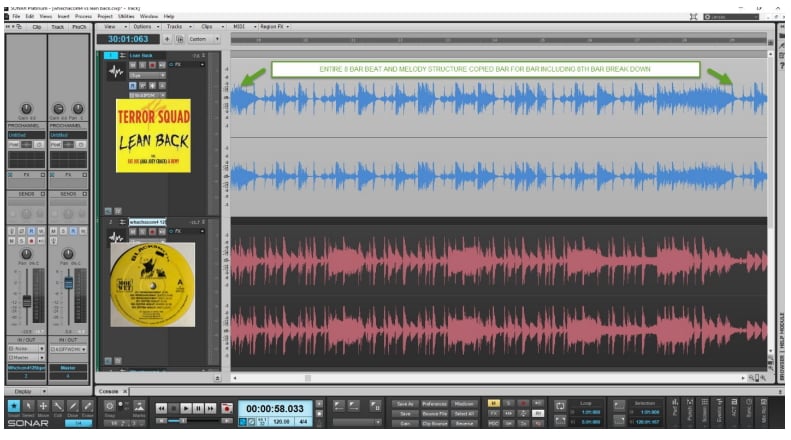Arm the transport Record button
The image size is (791, 440).
(x=227, y=408)
